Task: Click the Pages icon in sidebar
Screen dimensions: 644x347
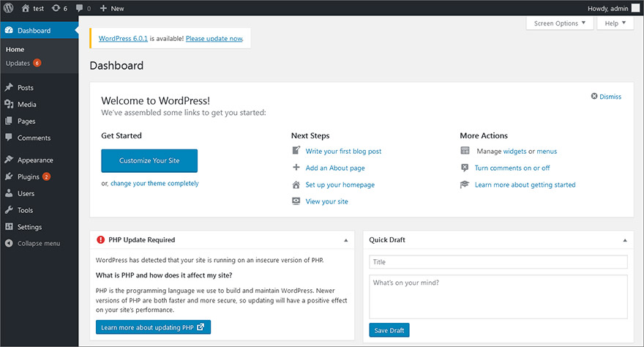Action: 9,121
